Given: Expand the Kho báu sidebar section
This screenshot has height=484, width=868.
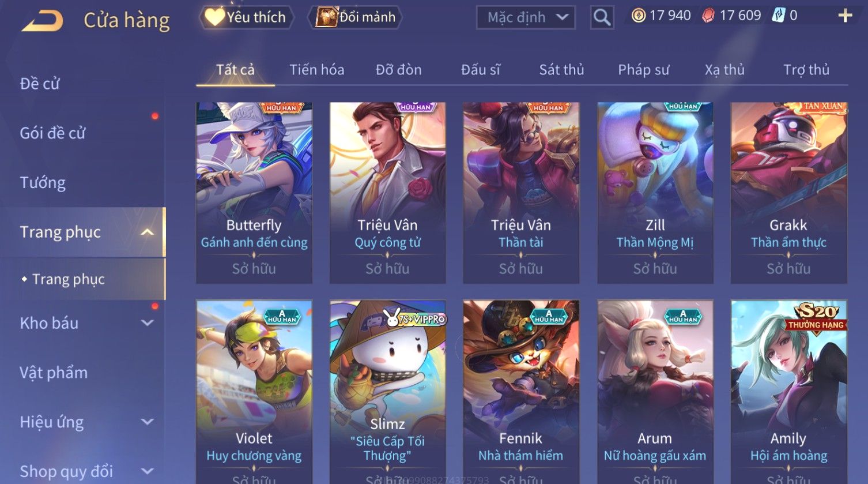Looking at the screenshot, I should click(148, 323).
